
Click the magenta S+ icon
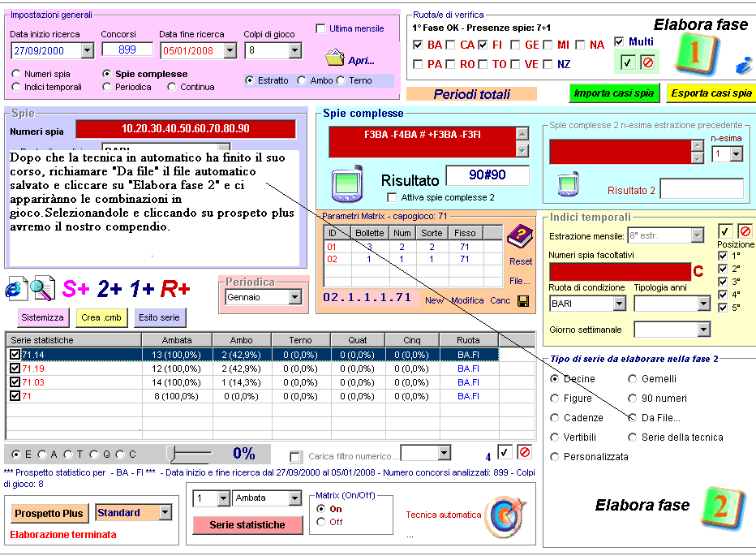(75, 289)
